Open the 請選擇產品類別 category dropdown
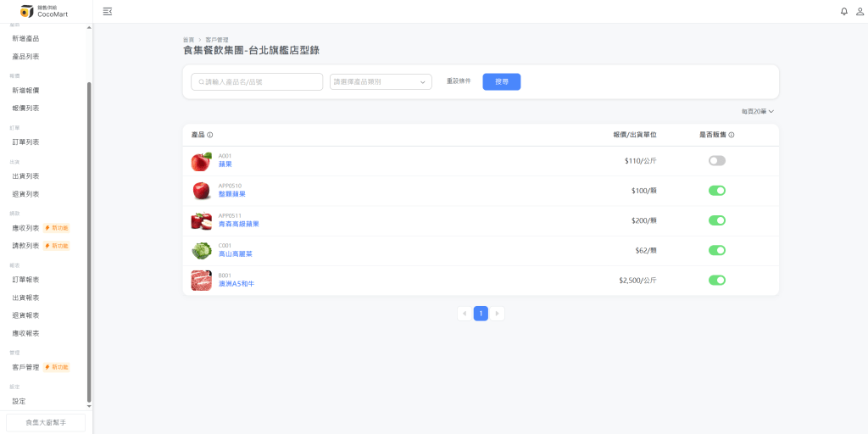This screenshot has height=434, width=868. [x=381, y=82]
